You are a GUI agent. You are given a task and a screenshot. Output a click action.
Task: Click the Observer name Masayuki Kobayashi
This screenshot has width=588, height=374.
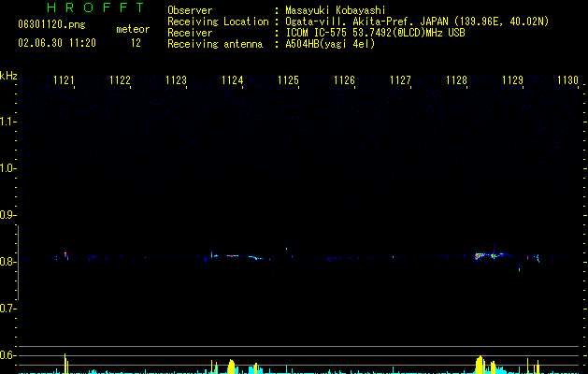click(336, 10)
